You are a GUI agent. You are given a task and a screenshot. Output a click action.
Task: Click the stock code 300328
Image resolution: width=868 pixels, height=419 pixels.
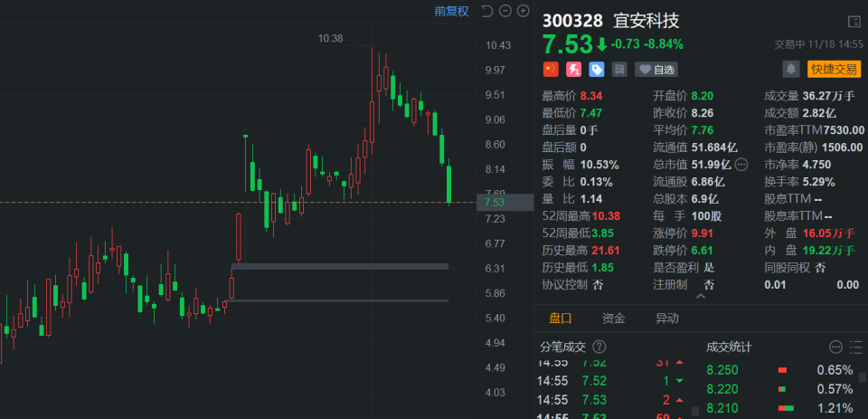pyautogui.click(x=572, y=21)
